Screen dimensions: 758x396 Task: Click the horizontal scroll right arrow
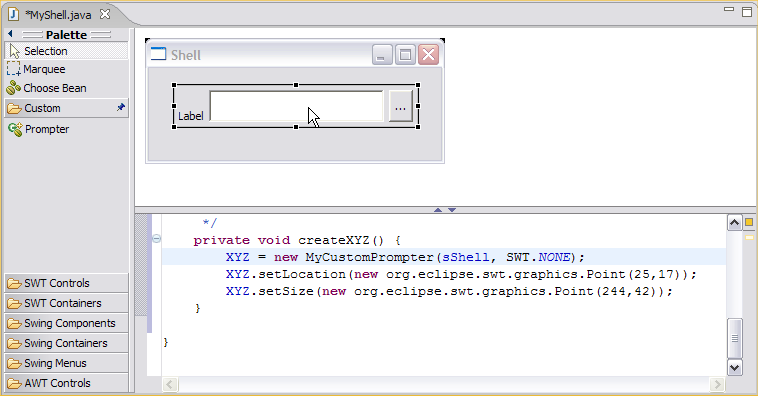coord(717,384)
